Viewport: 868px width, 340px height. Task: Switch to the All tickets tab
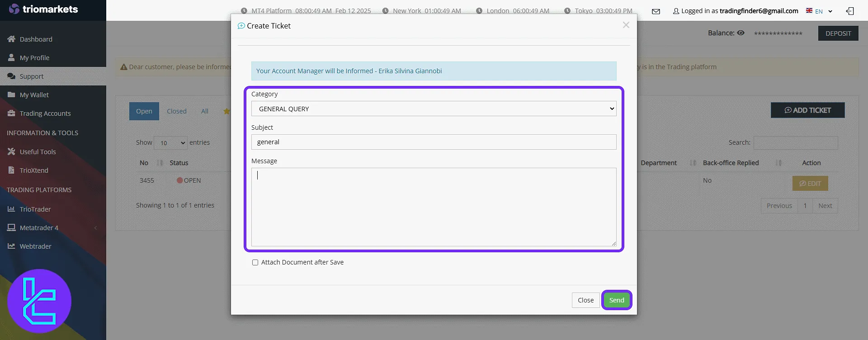[x=205, y=111]
